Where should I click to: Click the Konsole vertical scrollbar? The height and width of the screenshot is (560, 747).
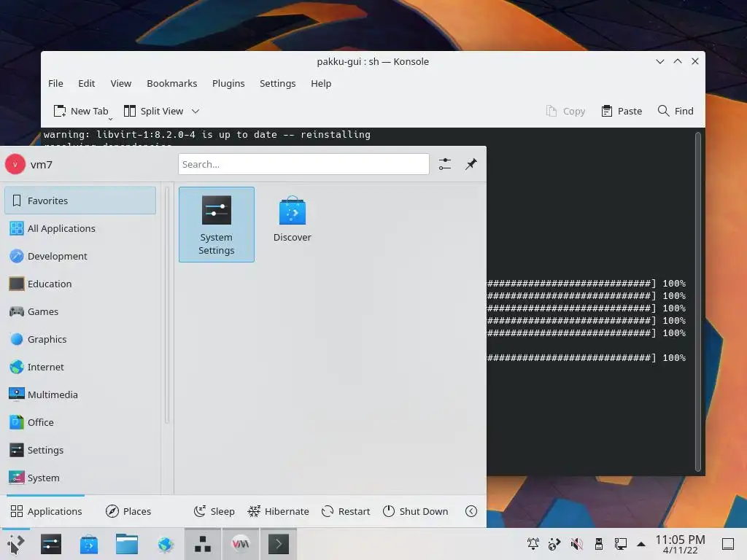pyautogui.click(x=698, y=301)
